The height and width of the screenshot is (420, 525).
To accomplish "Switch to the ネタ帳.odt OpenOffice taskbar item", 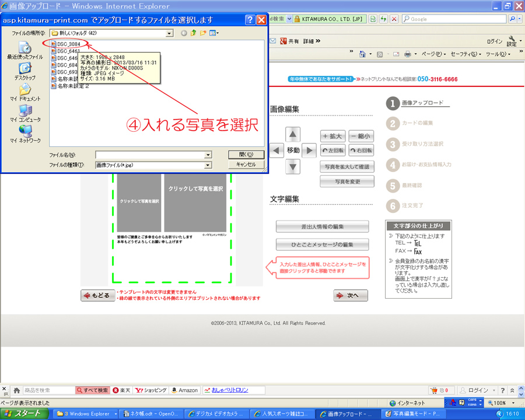I will [150, 414].
